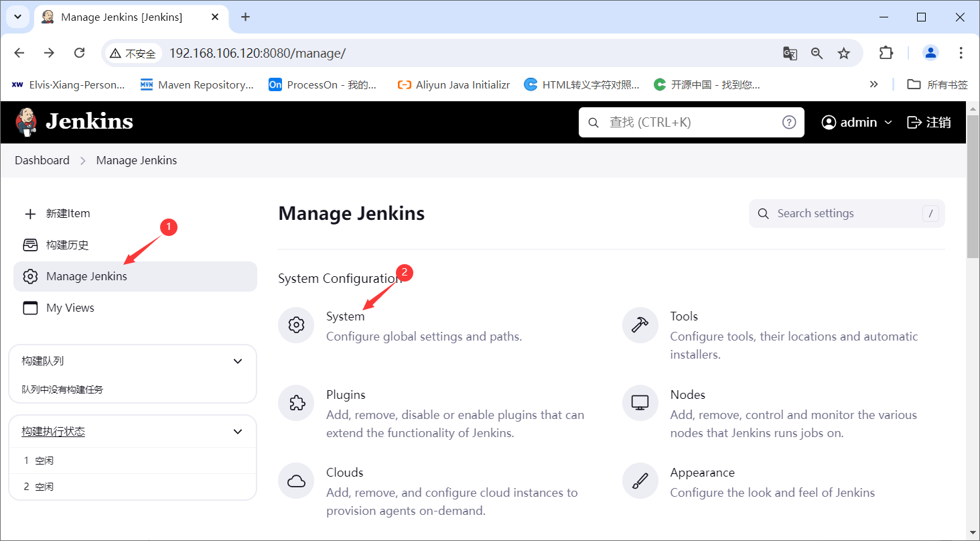Viewport: 980px width, 541px height.
Task: Click the 查找 (CTRL+K) search box
Action: click(691, 122)
